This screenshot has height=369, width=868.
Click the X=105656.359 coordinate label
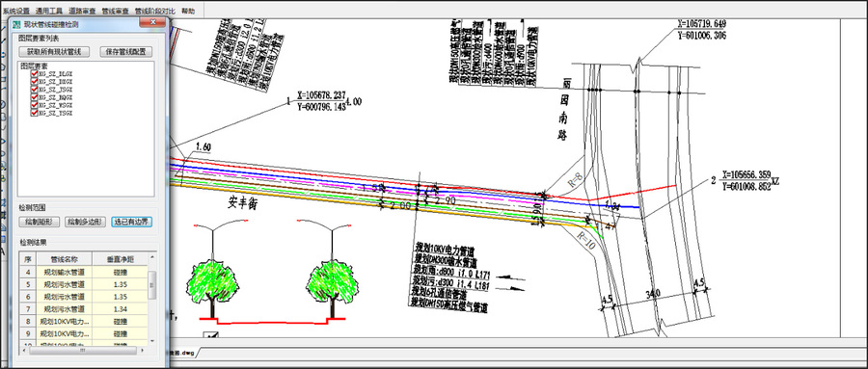point(746,173)
